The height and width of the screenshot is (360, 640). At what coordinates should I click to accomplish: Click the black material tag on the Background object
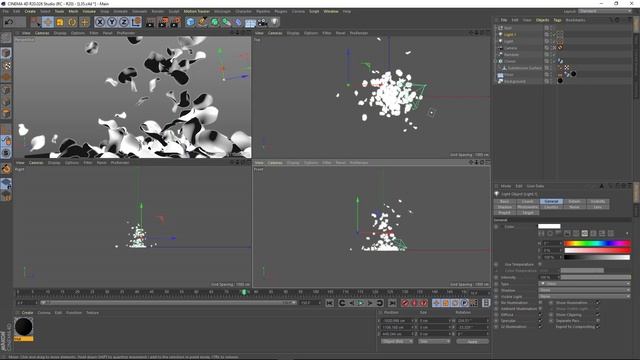click(x=560, y=81)
